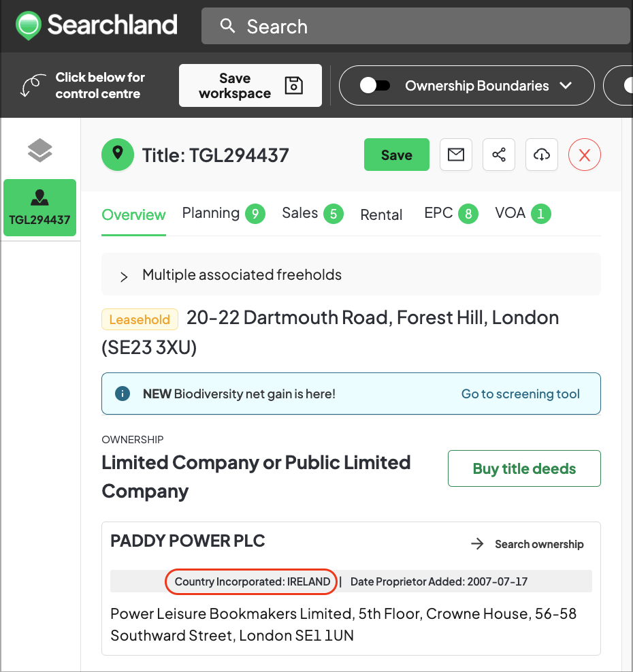
Task: Close the title panel with red X
Action: (585, 155)
